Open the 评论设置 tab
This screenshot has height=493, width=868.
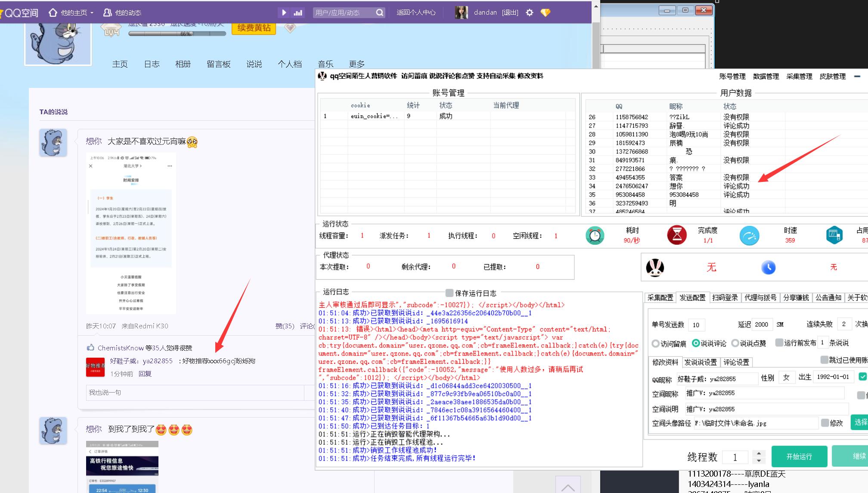pos(736,362)
